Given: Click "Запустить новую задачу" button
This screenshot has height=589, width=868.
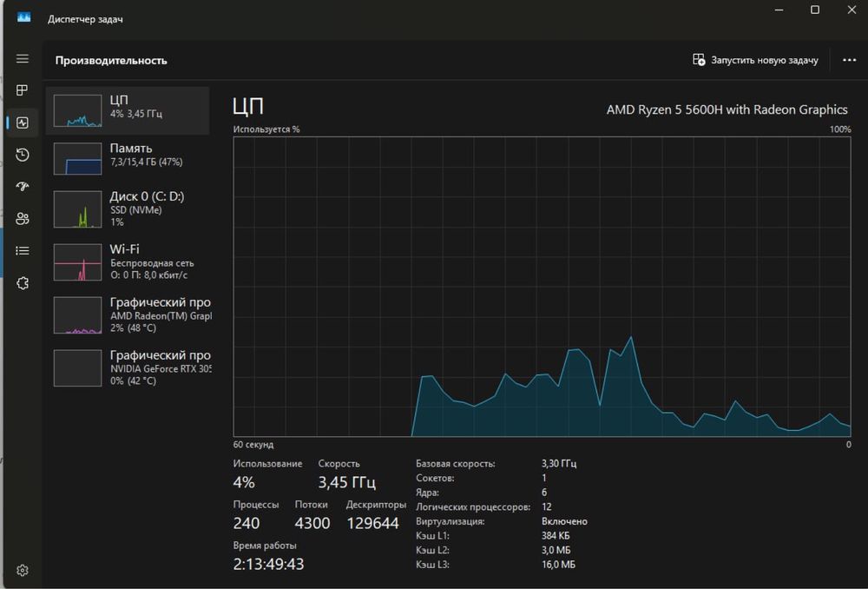Looking at the screenshot, I should 755,60.
